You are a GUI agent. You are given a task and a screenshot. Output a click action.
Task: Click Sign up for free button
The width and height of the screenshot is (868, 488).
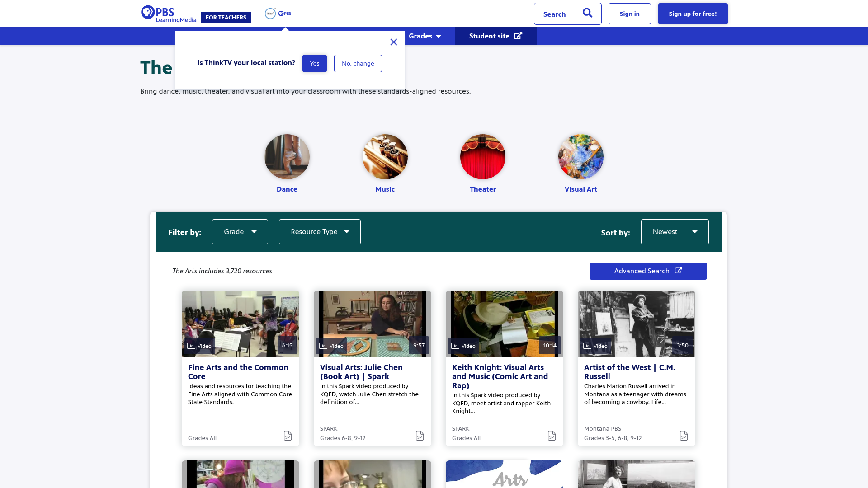693,14
